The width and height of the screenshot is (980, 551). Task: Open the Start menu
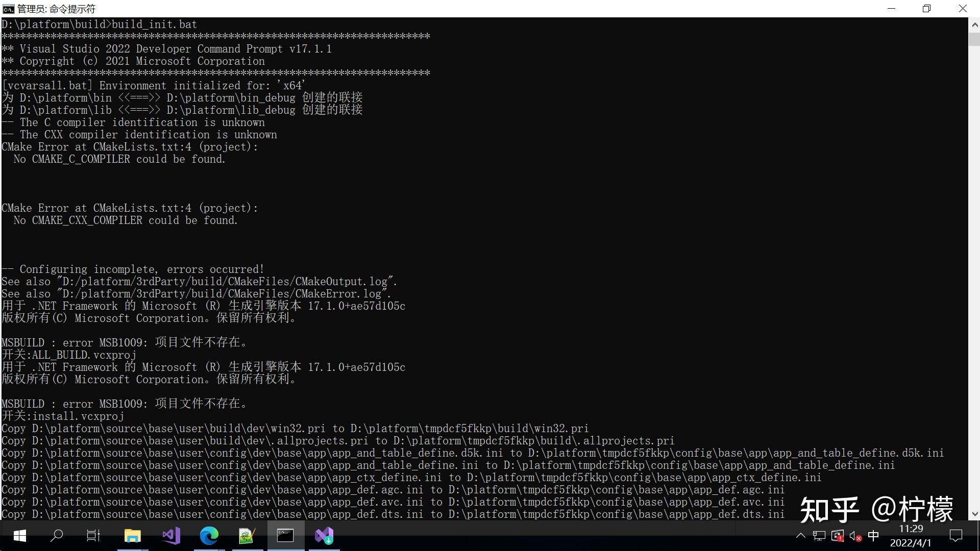[x=19, y=536]
